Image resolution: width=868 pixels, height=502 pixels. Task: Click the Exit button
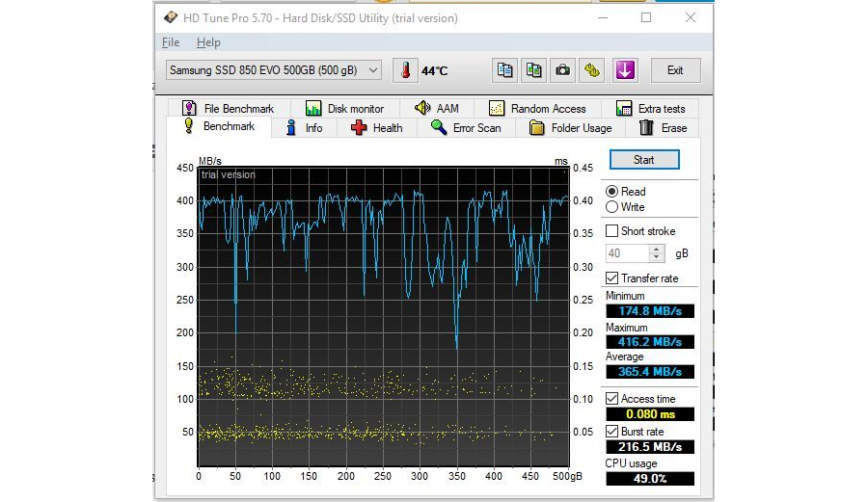pos(675,70)
